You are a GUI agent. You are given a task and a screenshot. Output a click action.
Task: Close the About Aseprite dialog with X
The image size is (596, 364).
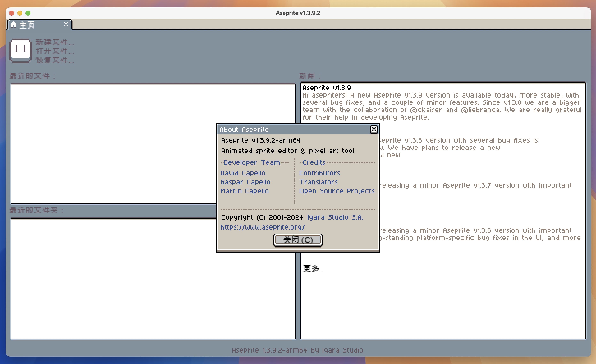pyautogui.click(x=374, y=130)
